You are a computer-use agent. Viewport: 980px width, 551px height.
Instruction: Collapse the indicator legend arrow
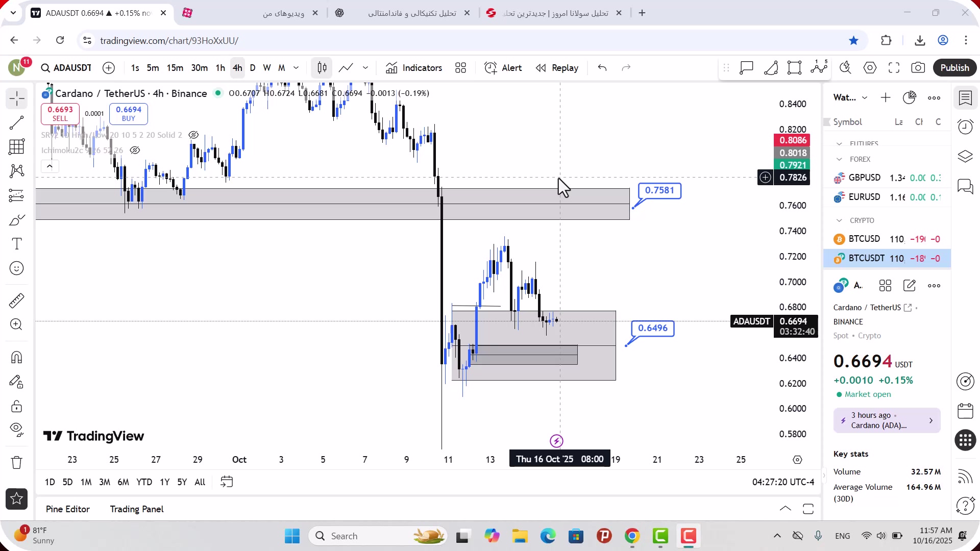[50, 166]
